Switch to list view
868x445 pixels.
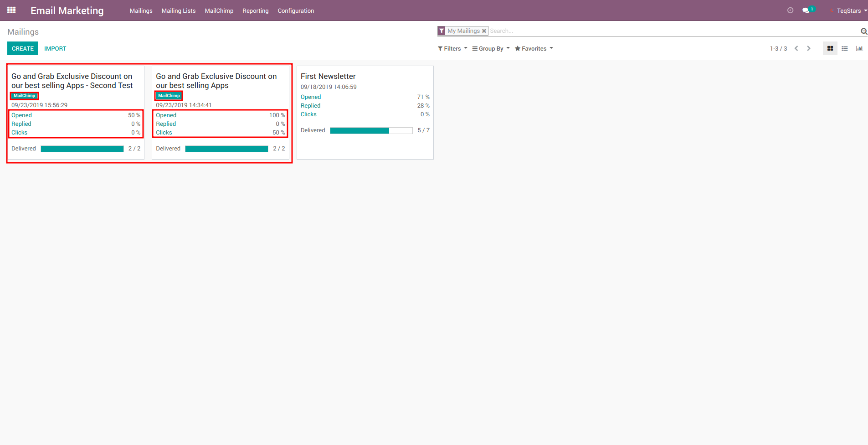point(844,48)
